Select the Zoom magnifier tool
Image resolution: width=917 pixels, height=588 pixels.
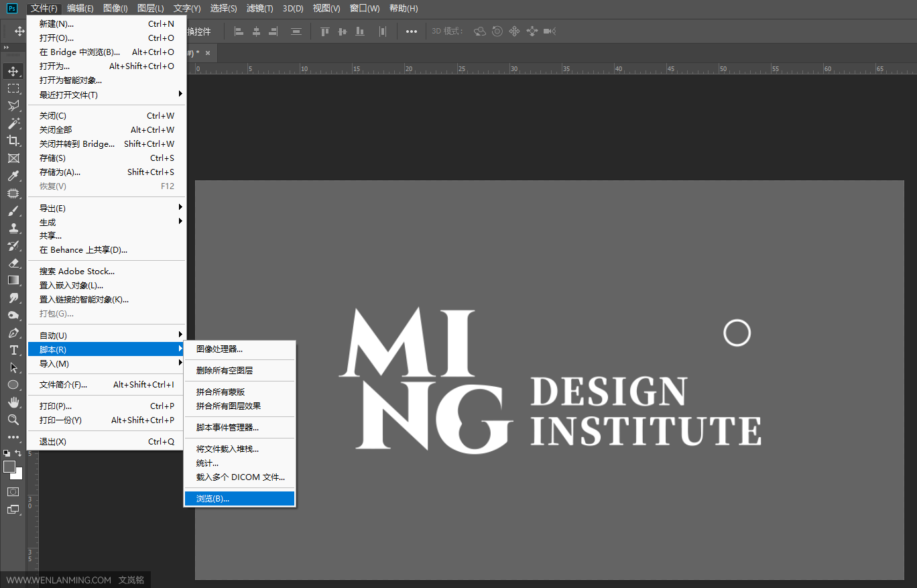(x=13, y=420)
